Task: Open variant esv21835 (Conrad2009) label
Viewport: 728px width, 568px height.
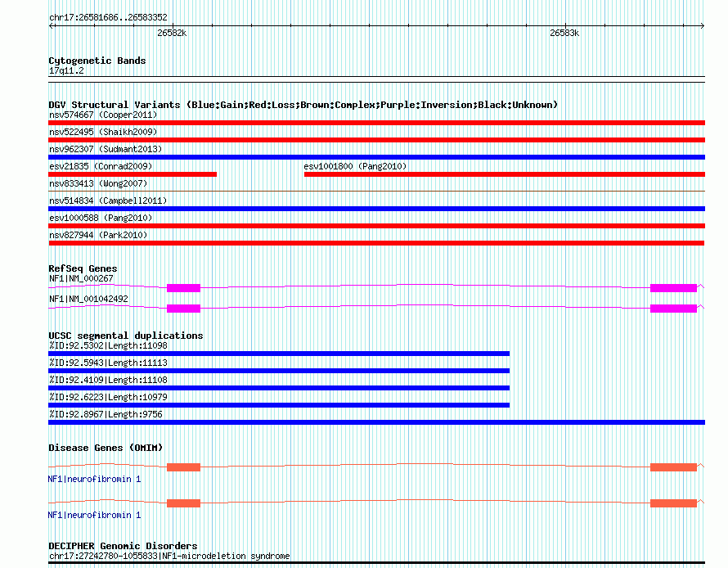Action: (101, 166)
